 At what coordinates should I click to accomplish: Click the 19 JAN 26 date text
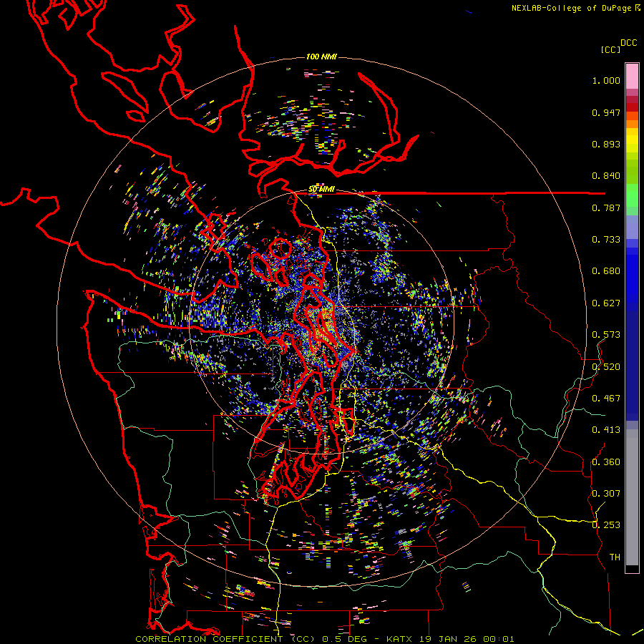[448, 639]
